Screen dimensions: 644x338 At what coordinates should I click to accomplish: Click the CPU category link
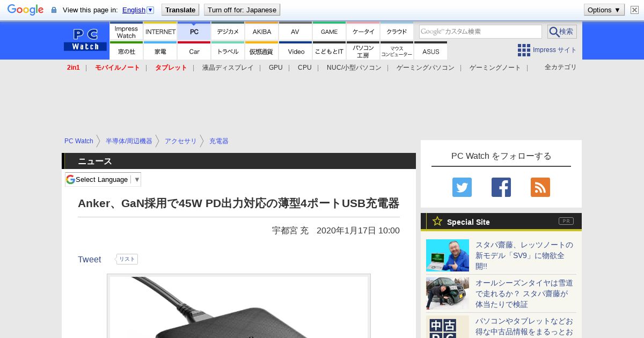[x=305, y=68]
